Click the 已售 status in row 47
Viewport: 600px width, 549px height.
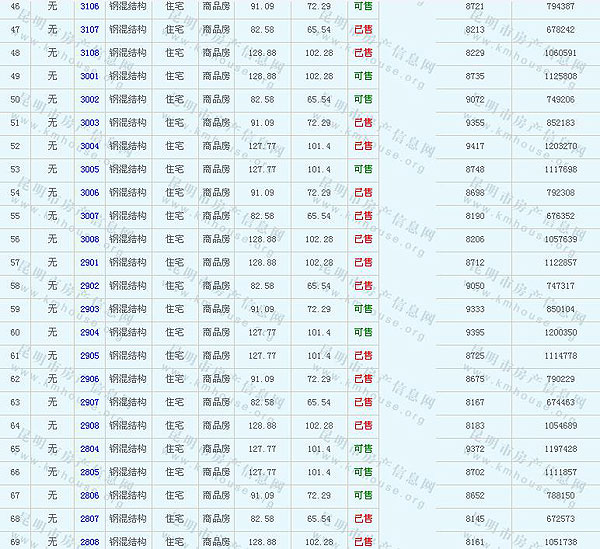(x=363, y=30)
